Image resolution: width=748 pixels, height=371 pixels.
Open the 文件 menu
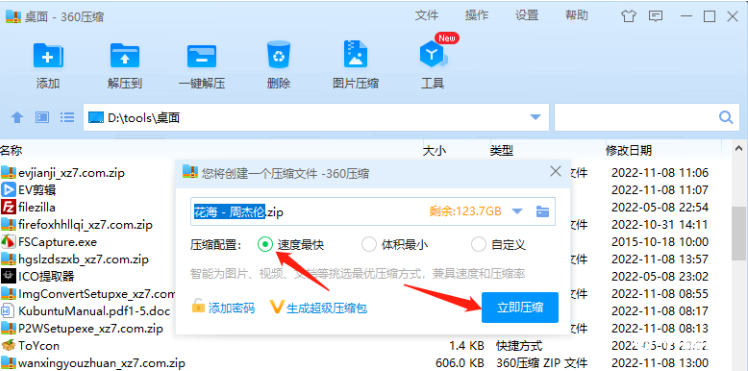[427, 15]
